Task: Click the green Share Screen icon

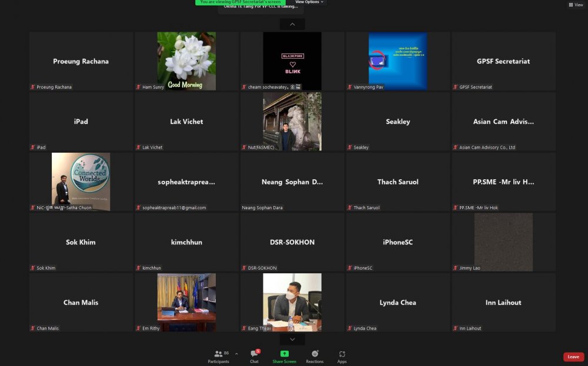Action: pyautogui.click(x=285, y=354)
